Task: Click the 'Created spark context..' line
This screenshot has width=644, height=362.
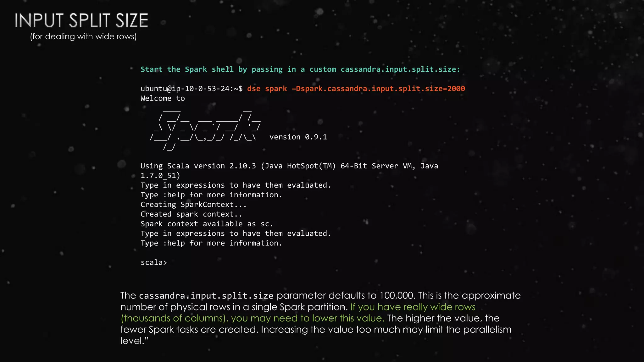Action: 191,214
